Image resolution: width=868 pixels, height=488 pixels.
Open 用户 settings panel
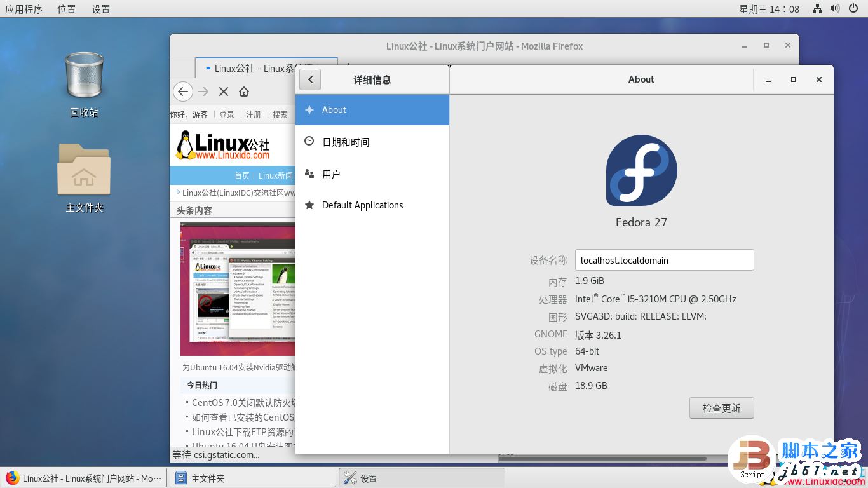(372, 174)
